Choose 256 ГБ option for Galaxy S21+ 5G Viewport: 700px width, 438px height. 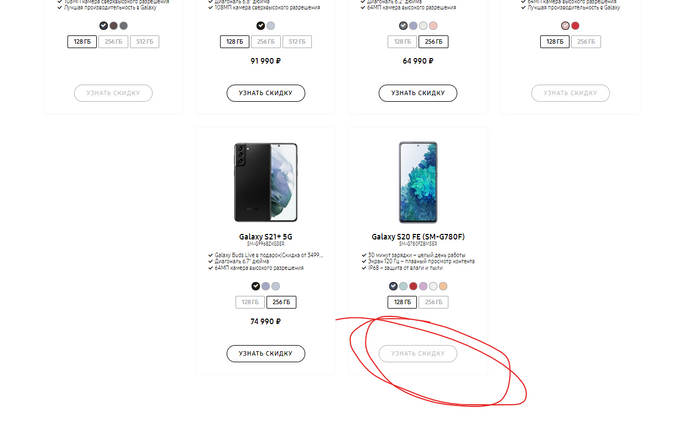tap(281, 302)
